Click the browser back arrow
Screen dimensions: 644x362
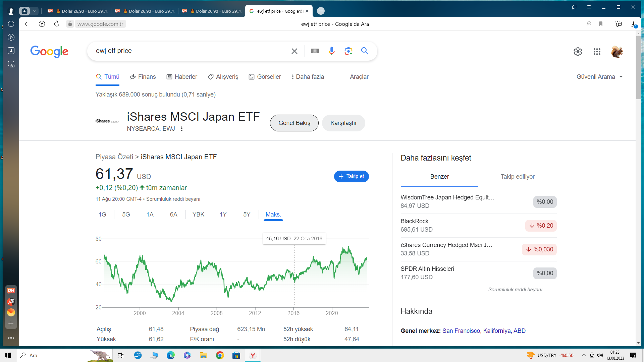click(27, 24)
